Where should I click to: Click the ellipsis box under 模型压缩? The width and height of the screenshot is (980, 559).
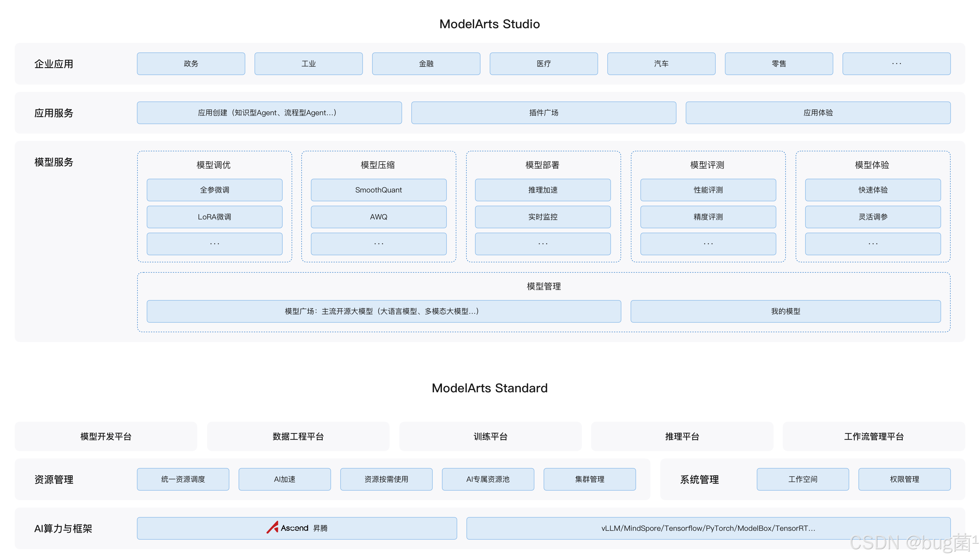pyautogui.click(x=379, y=243)
